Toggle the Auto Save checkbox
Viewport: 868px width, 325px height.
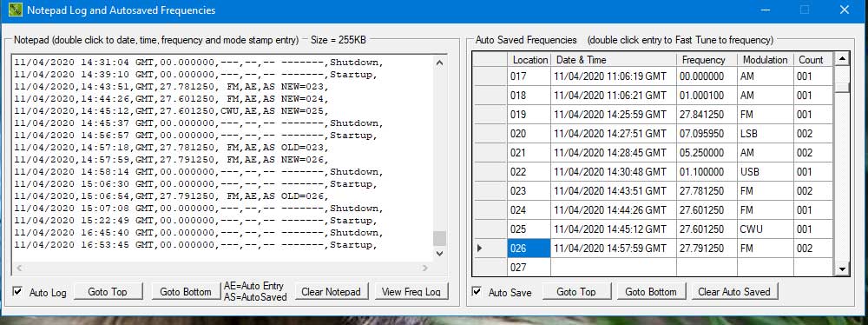coord(477,292)
